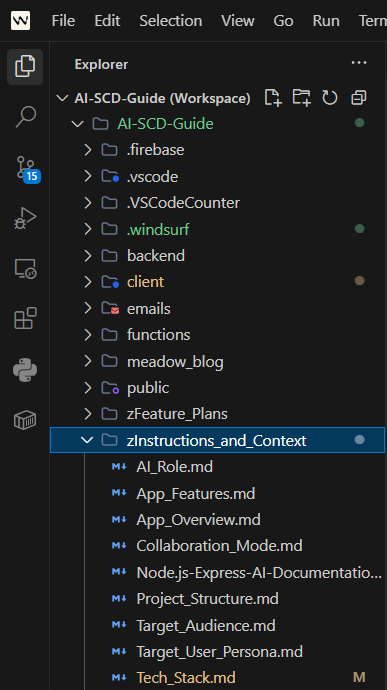Select the meadow_blog folder name
387x690 pixels.
(175, 362)
